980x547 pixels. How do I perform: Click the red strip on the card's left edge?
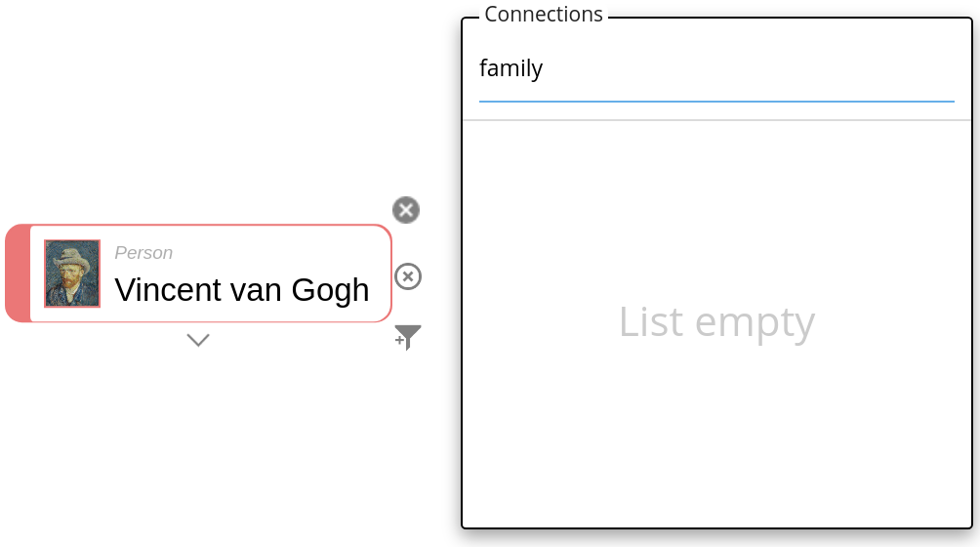(x=17, y=273)
